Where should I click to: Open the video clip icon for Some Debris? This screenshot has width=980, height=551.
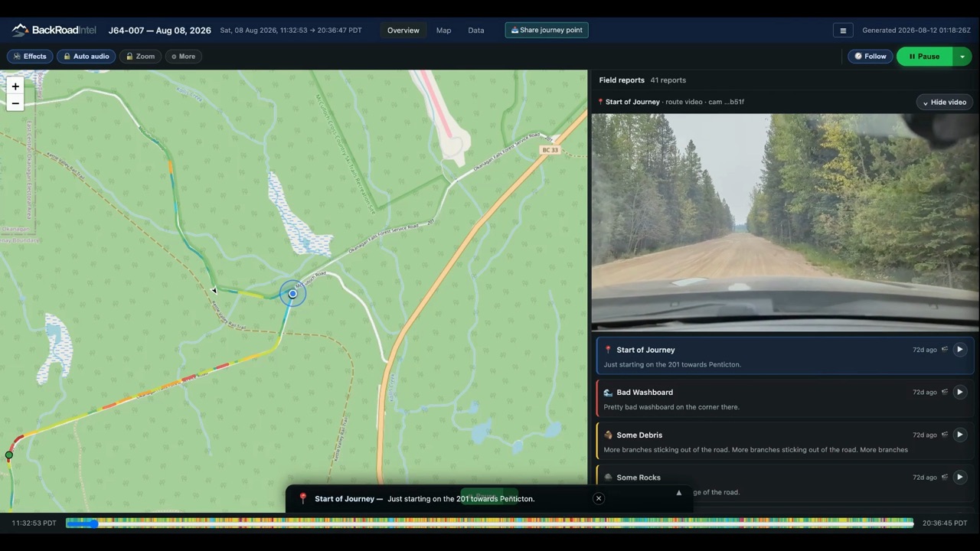point(945,435)
